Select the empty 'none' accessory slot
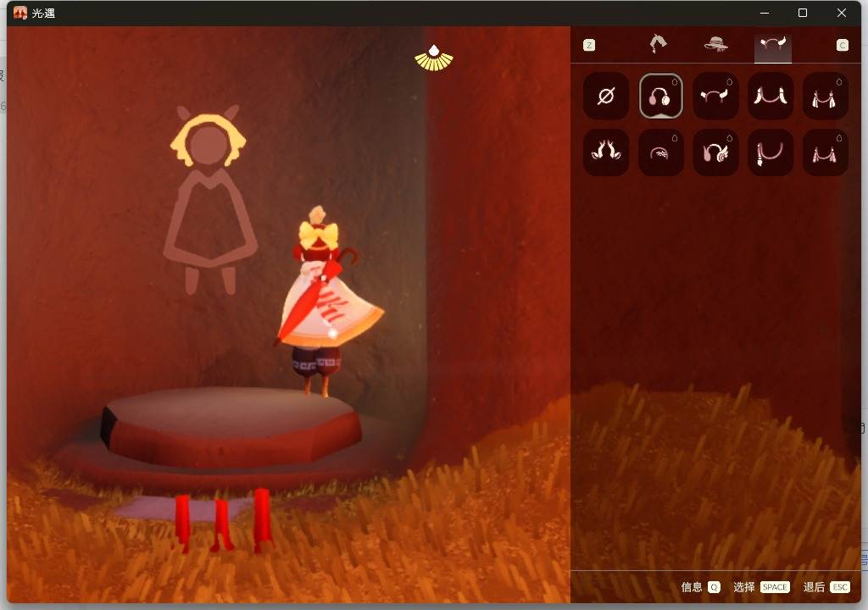This screenshot has width=868, height=610. [605, 96]
